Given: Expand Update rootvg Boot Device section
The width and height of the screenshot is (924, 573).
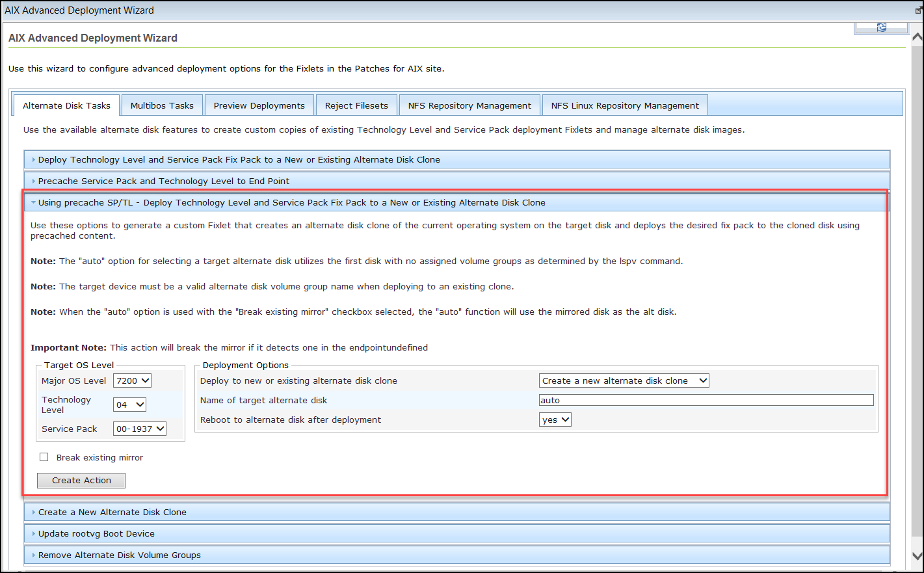Looking at the screenshot, I should pyautogui.click(x=457, y=533).
